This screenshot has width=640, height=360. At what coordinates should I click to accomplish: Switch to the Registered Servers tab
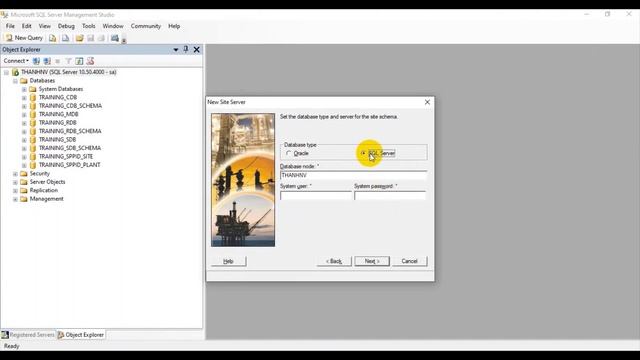28,335
